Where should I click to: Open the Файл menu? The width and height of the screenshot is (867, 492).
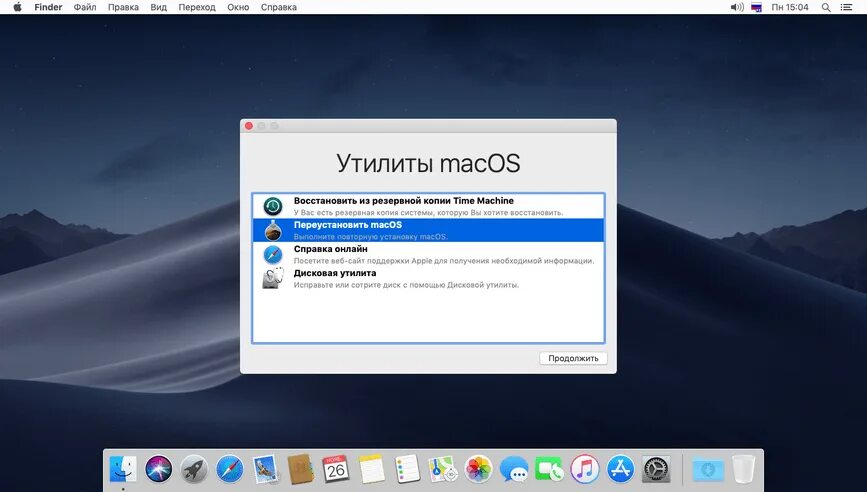[x=85, y=7]
